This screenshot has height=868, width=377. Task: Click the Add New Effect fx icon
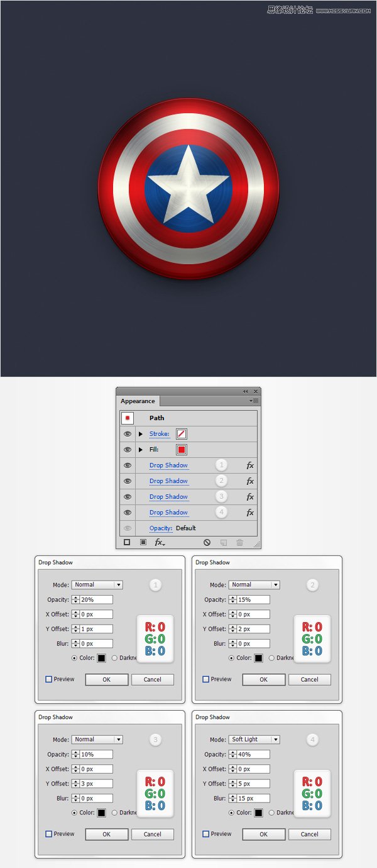(160, 542)
